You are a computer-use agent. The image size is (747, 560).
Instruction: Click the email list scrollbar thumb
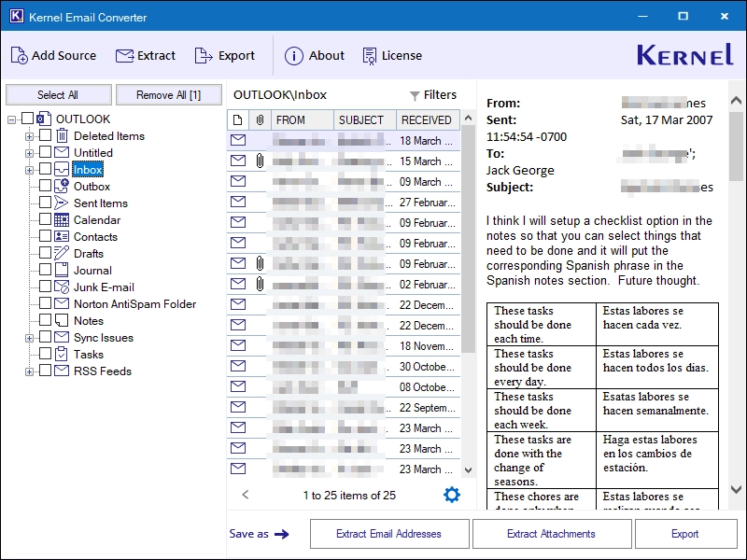pos(469,238)
